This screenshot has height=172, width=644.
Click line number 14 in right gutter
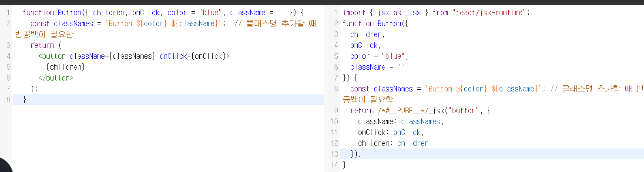334,165
